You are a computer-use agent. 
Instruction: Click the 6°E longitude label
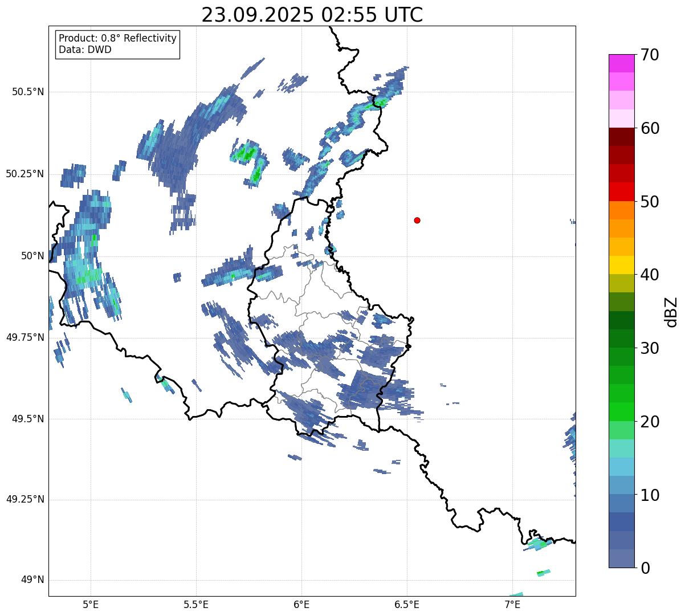[301, 604]
